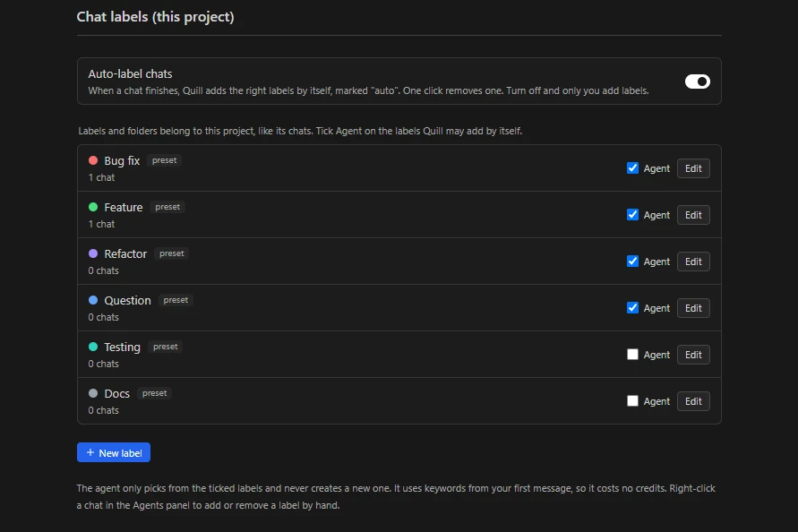798x532 pixels.
Task: Select the Docs label name
Action: click(116, 393)
